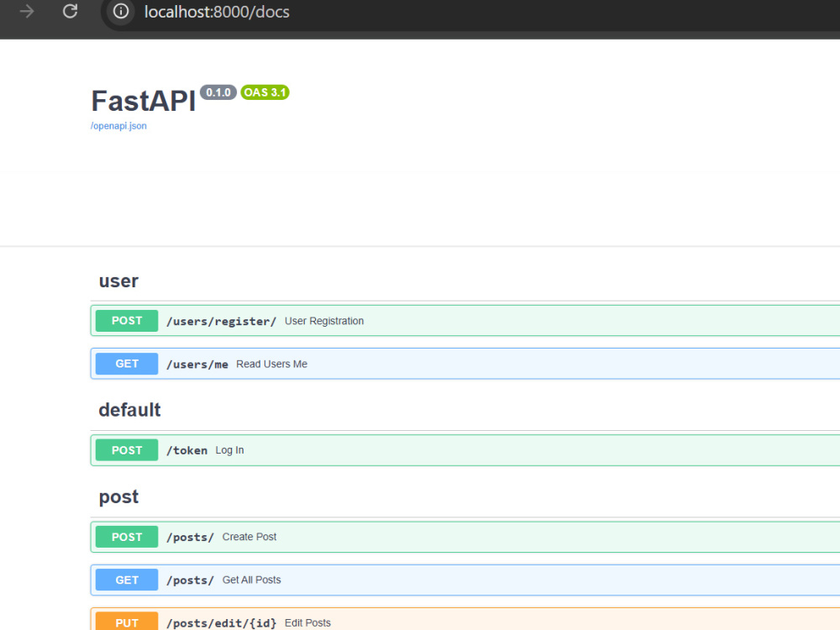Click the 'User Registration' summary text
The image size is (840, 630).
click(x=324, y=321)
